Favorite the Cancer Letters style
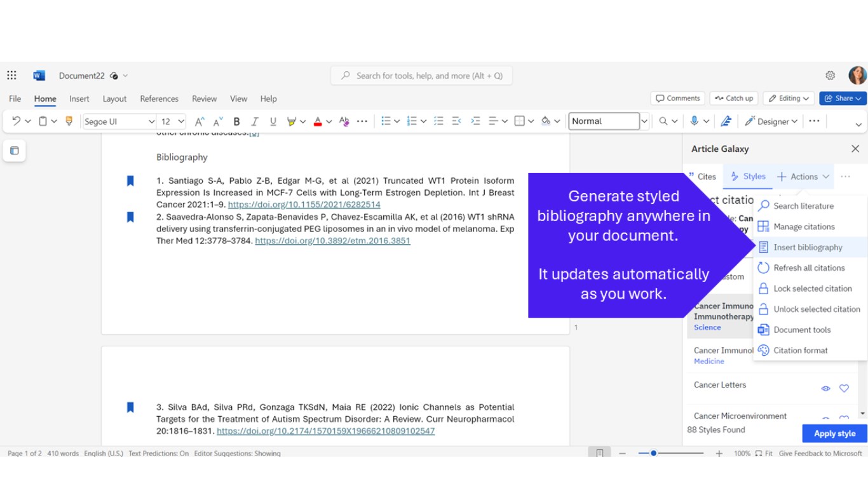 844,388
